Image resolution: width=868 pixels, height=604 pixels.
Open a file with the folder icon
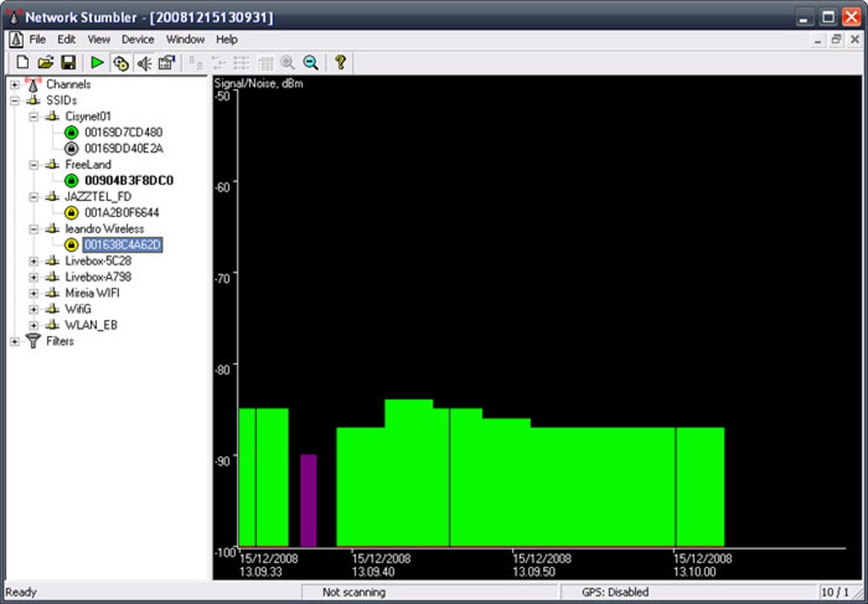(45, 63)
